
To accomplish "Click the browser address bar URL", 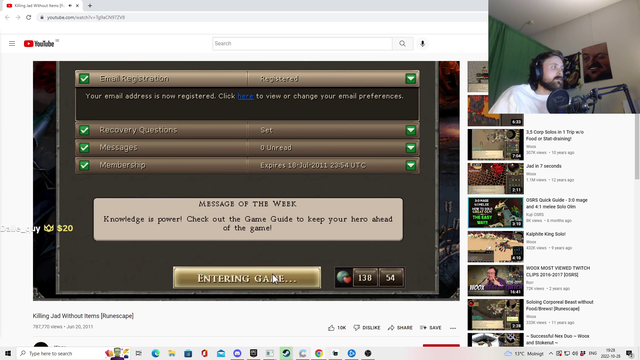I will click(x=86, y=17).
